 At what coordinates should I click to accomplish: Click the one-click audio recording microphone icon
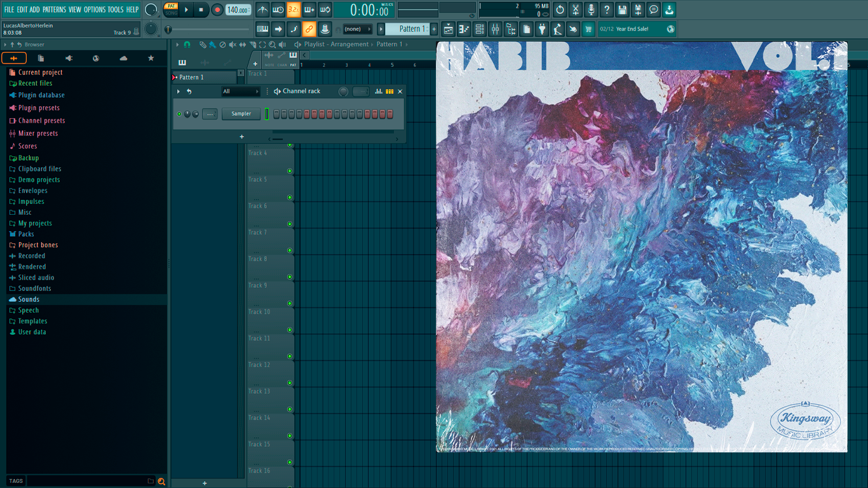coord(591,10)
